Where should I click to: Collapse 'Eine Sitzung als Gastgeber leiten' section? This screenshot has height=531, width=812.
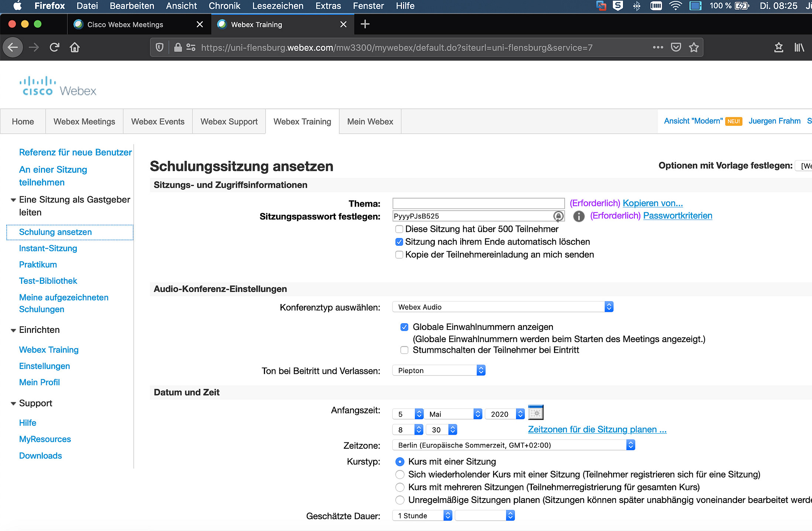[13, 200]
